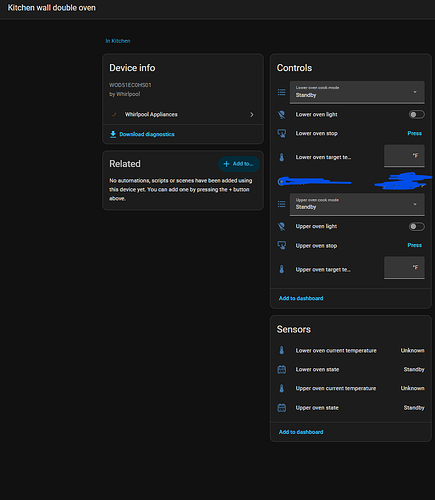
Task: Click the Lower oven stop button icon
Action: (282, 134)
